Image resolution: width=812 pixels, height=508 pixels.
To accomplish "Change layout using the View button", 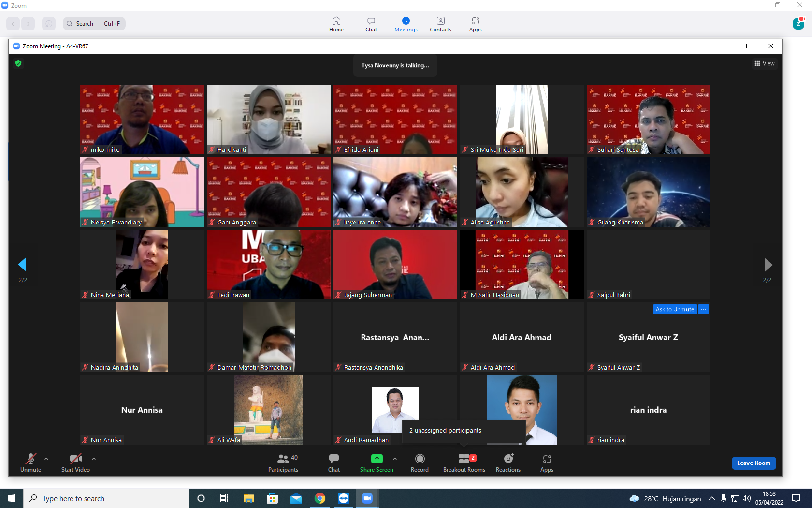I will tap(765, 63).
